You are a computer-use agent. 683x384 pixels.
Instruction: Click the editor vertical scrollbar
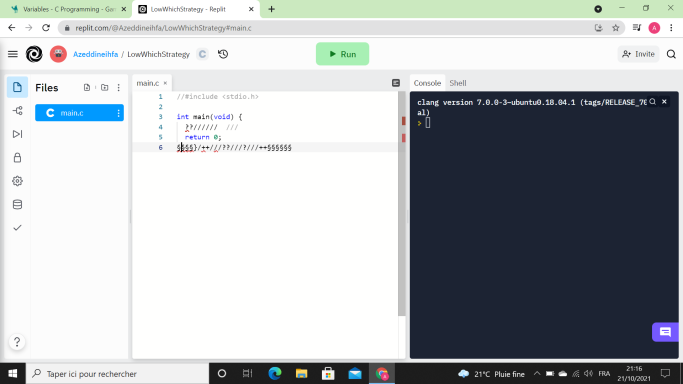402,204
